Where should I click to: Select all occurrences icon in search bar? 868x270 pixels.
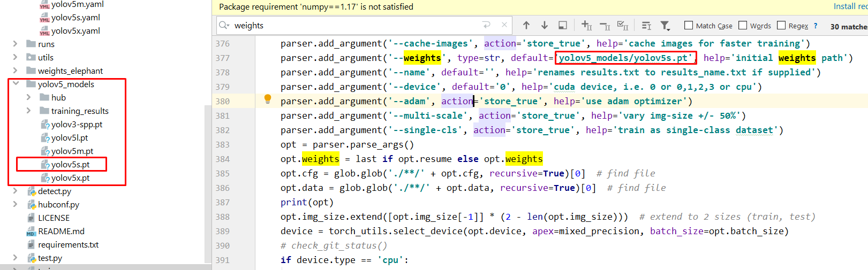tap(623, 25)
